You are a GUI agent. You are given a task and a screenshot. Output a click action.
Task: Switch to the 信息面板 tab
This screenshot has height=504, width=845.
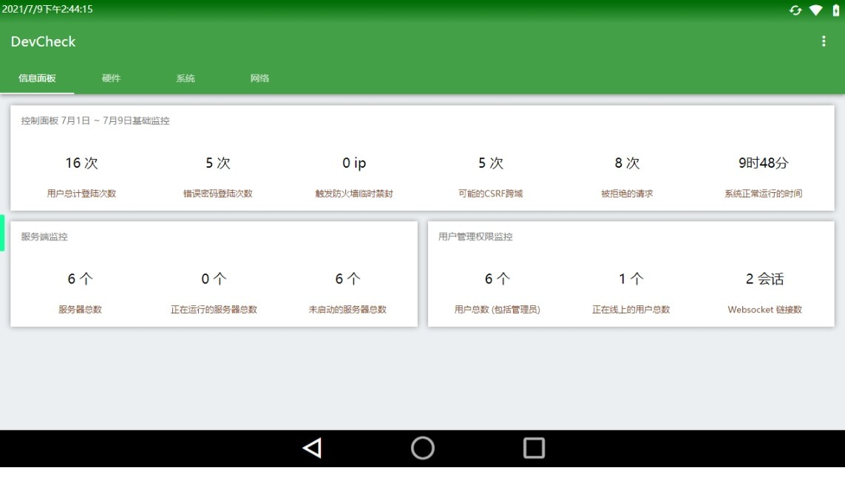(37, 78)
